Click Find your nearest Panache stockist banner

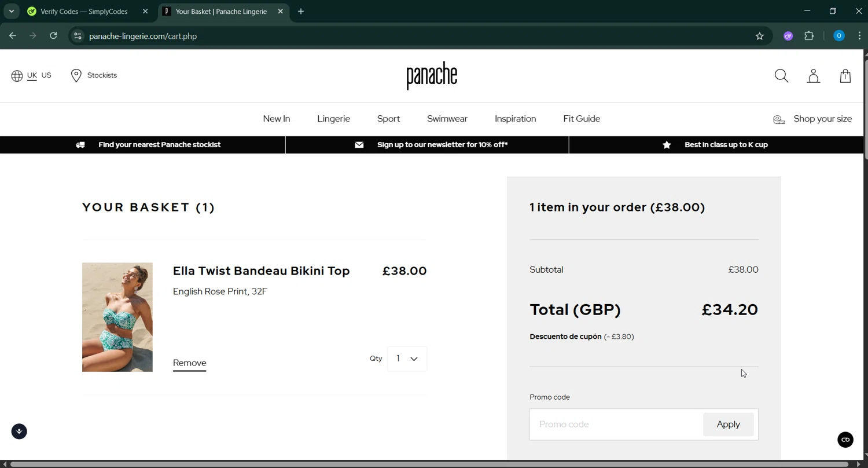(159, 145)
